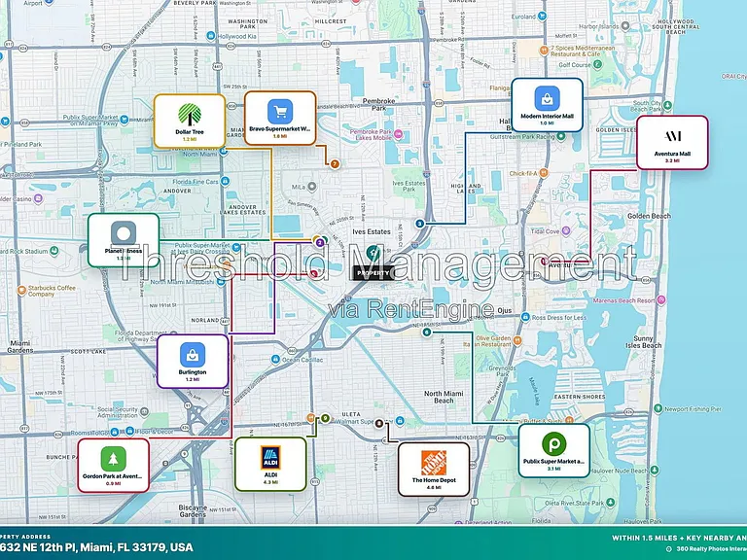Click the 360 Realty Photos footer credit

click(x=707, y=549)
